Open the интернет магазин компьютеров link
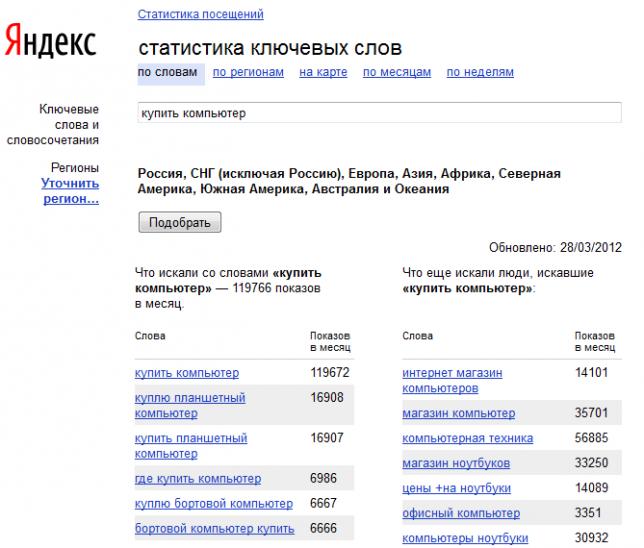Screen dimensions: 644x548 (452, 380)
